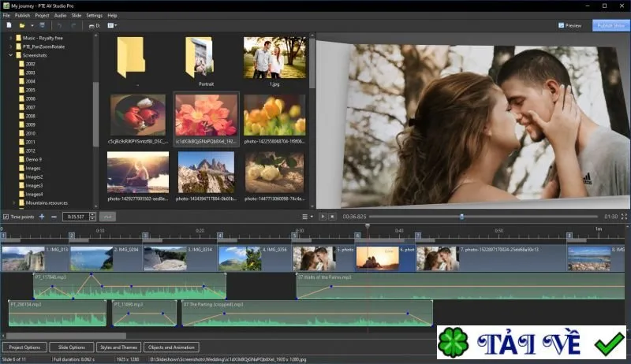
Task: Open the file list view mode dropdown
Action: [x=112, y=25]
